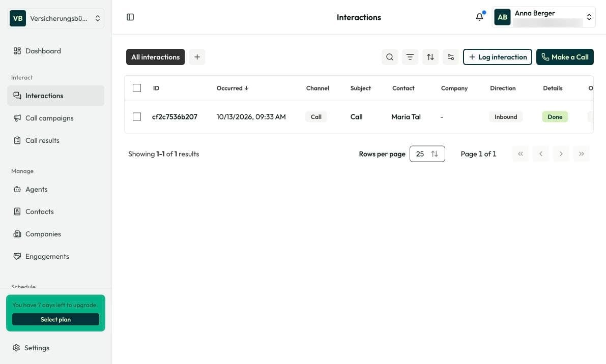Click the Contact column header
This screenshot has height=364, width=606.
point(403,88)
